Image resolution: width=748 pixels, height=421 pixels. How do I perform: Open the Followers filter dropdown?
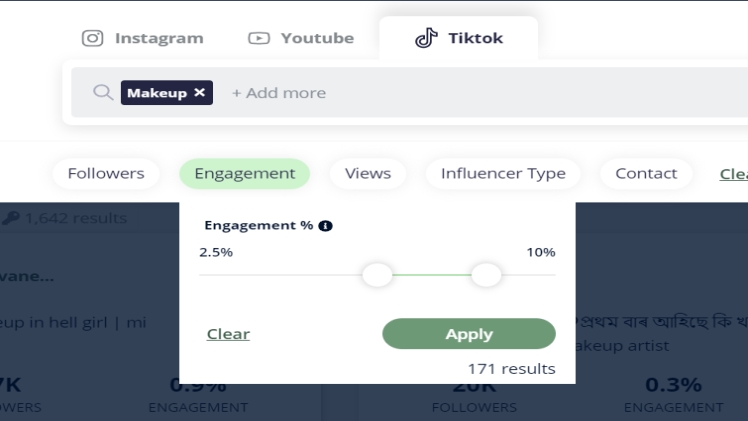click(x=106, y=173)
